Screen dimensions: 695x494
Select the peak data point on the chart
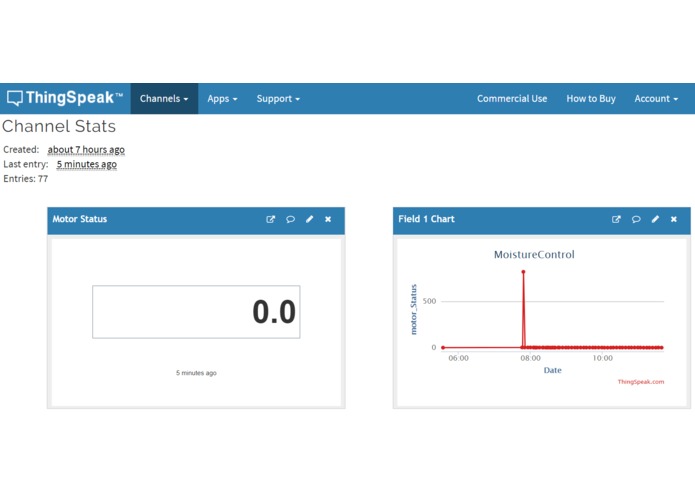pos(523,272)
